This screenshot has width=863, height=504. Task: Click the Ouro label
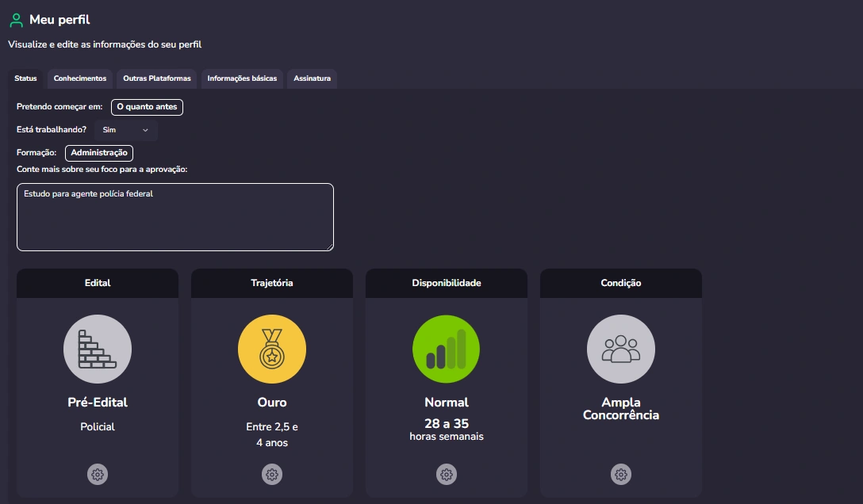coord(272,403)
